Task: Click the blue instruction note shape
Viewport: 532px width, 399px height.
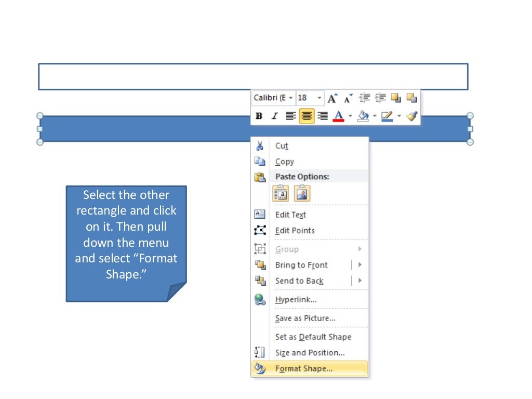Action: coord(126,244)
